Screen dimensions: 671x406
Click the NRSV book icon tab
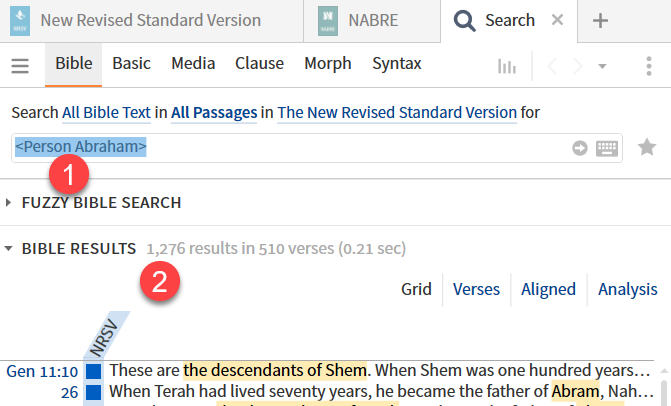point(20,21)
